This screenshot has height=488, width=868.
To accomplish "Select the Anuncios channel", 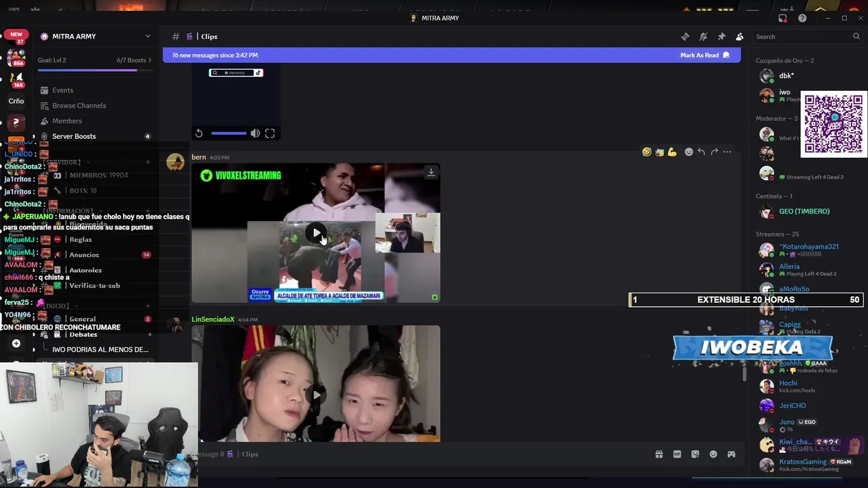I will click(84, 255).
